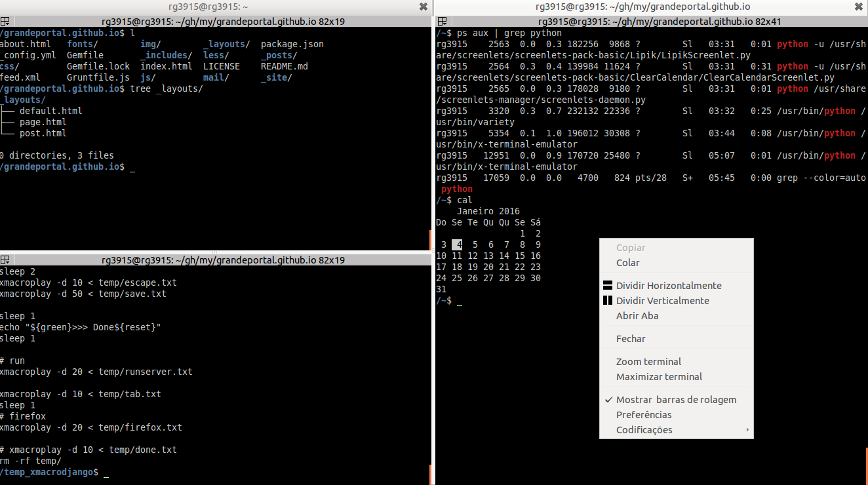Click the temp_xmacrodjango prompt line
The height and width of the screenshot is (485, 868).
54,473
